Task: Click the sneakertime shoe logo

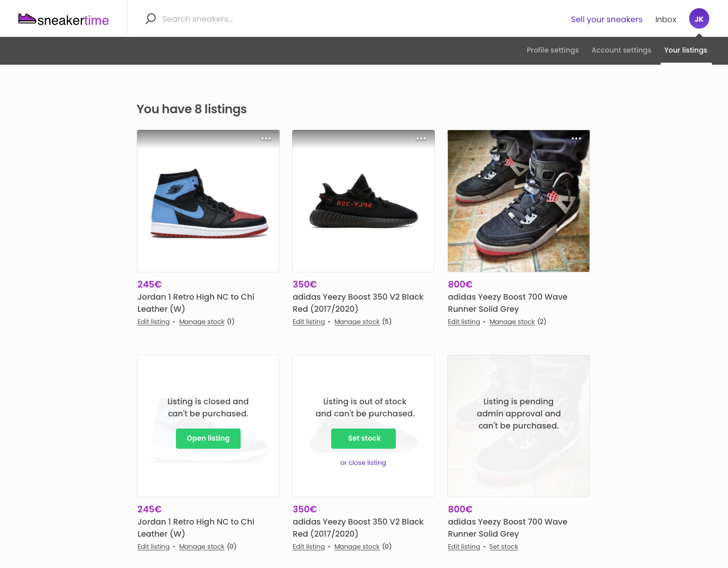Action: (x=28, y=19)
